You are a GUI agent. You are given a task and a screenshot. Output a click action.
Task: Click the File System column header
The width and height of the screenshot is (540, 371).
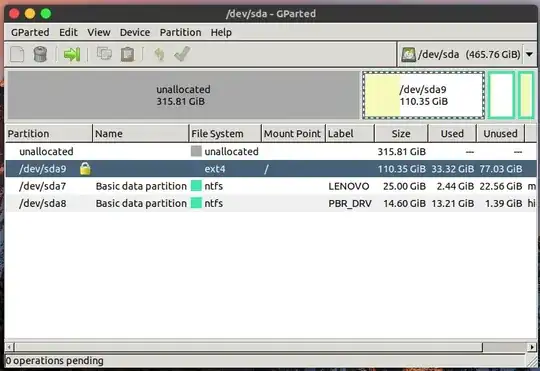pyautogui.click(x=225, y=134)
